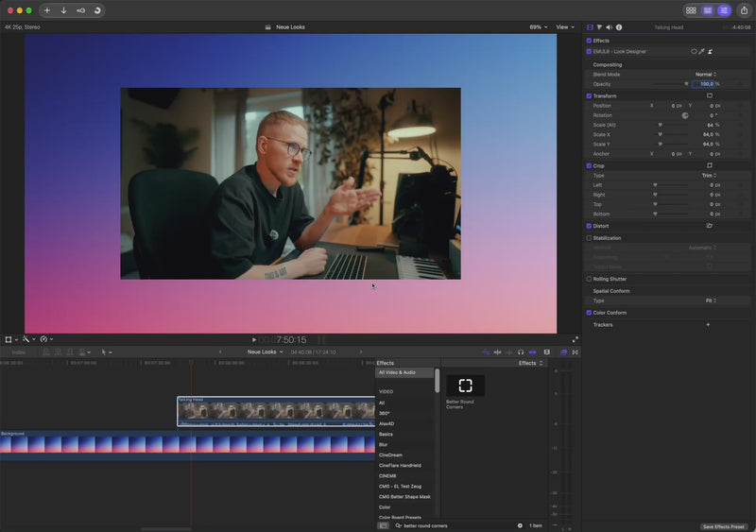The height and width of the screenshot is (532, 756).
Task: Select All Video & Audio effects category
Action: (405, 372)
